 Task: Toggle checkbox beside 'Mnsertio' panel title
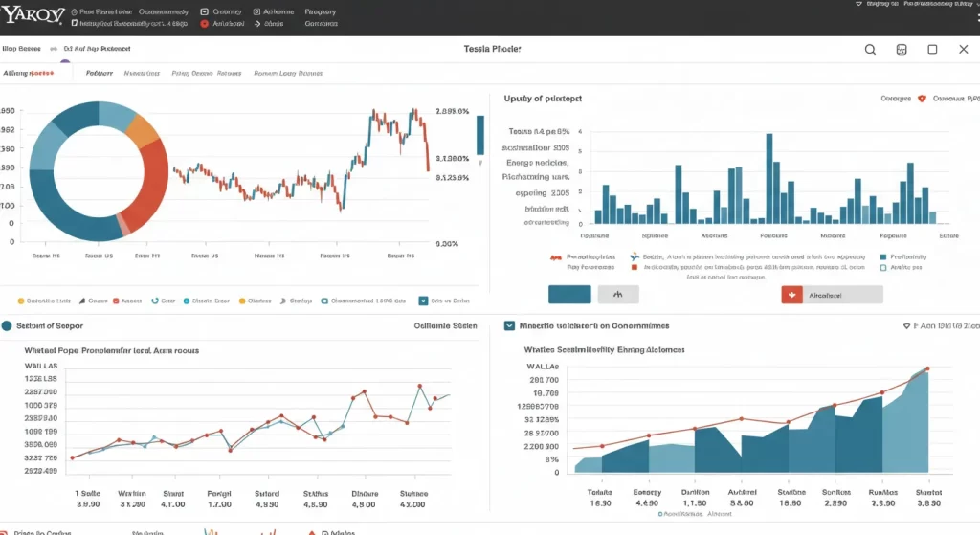pyautogui.click(x=509, y=325)
